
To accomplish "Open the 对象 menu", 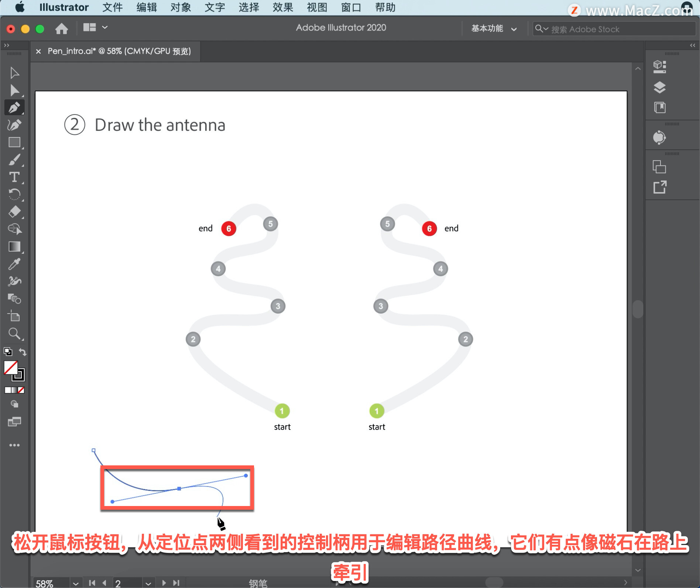I will click(x=181, y=7).
